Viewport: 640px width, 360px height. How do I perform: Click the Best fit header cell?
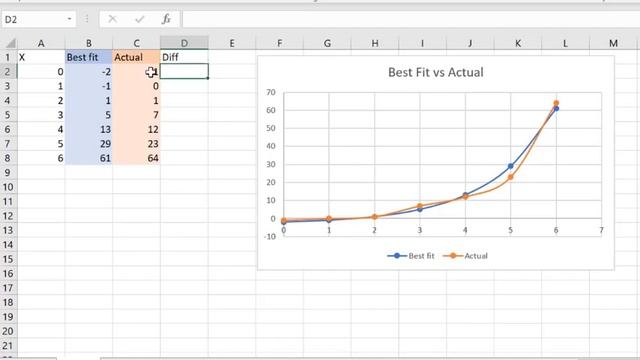coord(89,57)
